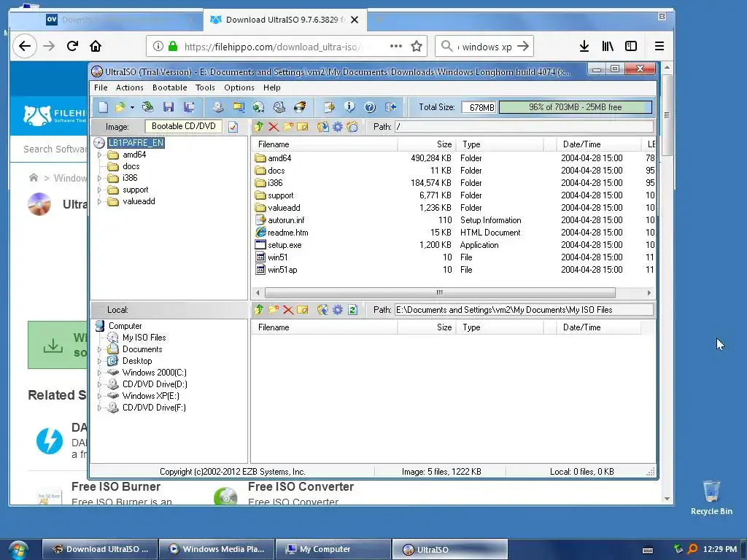Click Firefox downloads arrow icon
Image resolution: width=747 pixels, height=560 pixels.
pyautogui.click(x=584, y=46)
